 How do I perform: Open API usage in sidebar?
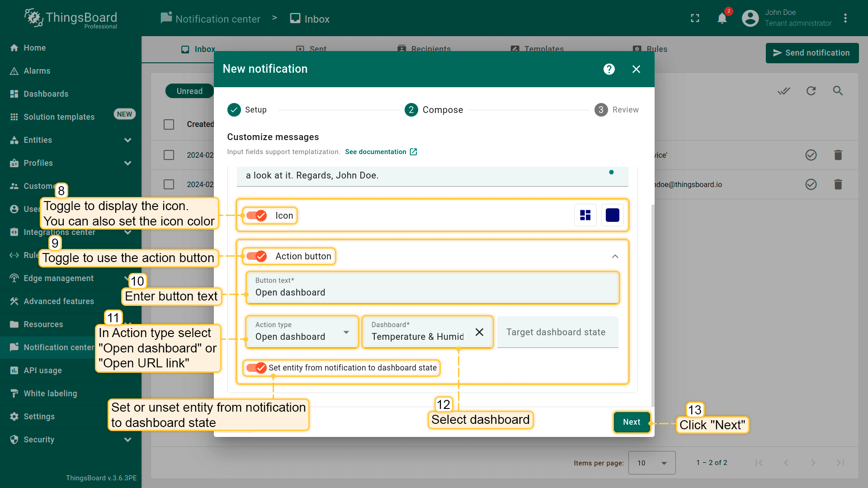[42, 371]
